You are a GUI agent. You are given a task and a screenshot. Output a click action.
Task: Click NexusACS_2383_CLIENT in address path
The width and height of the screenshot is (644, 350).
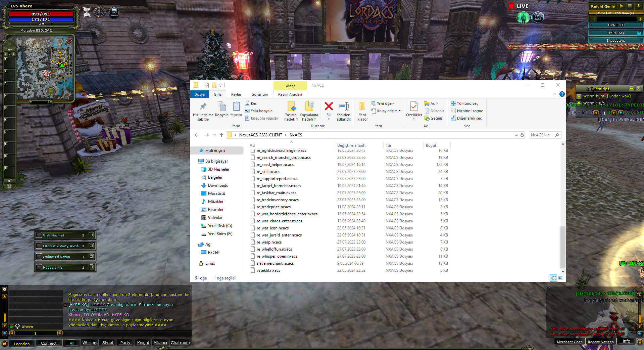[x=260, y=135]
